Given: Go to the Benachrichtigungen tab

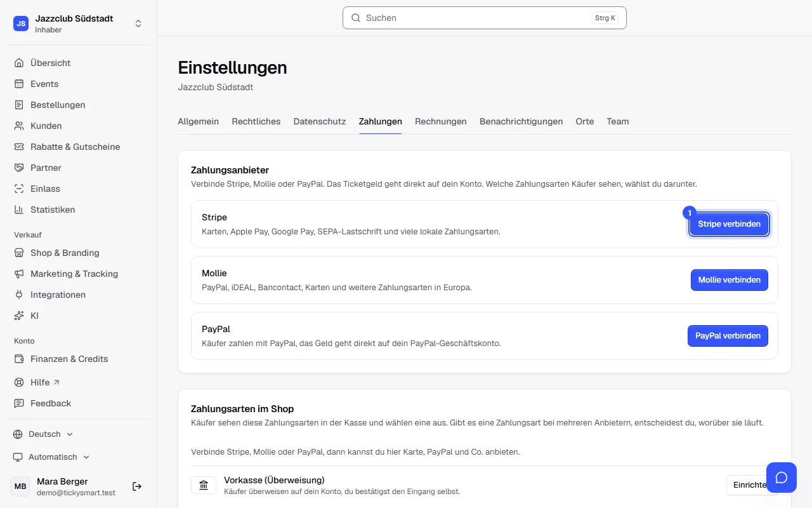Looking at the screenshot, I should pyautogui.click(x=521, y=121).
